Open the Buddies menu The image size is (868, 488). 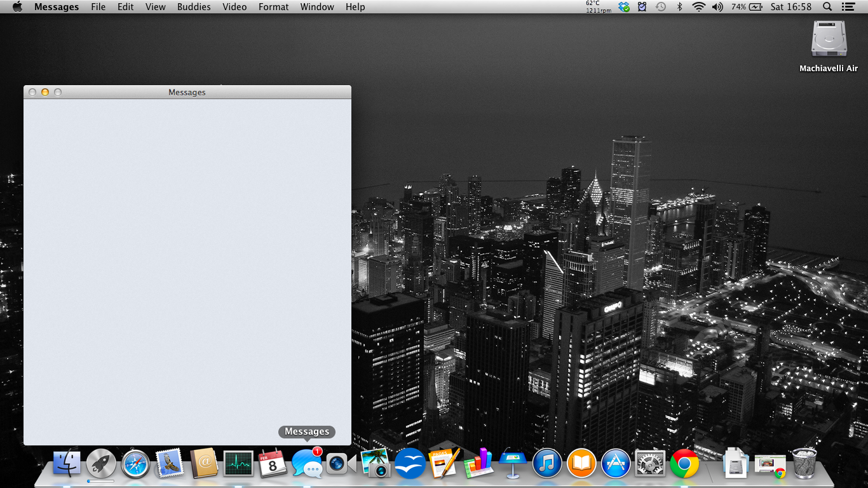194,7
